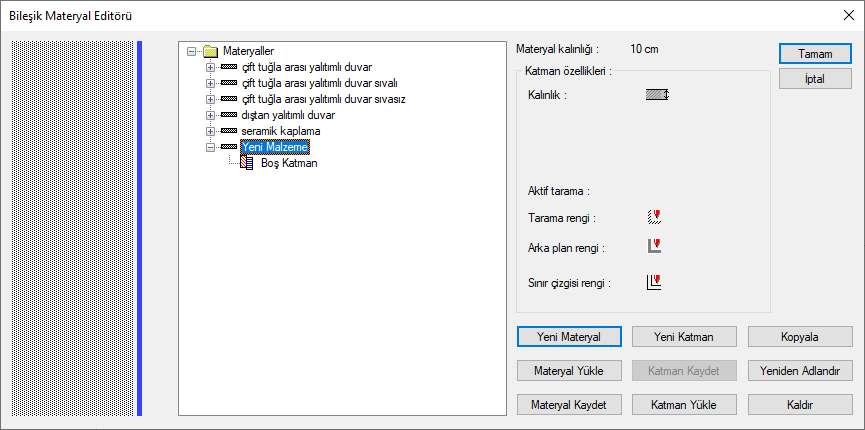The image size is (865, 430).
Task: Open the Arka plan rengi color icon
Action: tap(654, 246)
